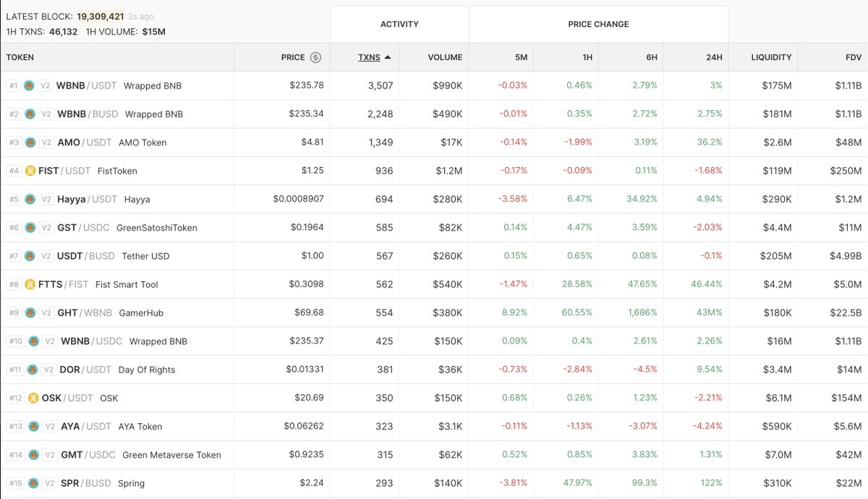Click exchange icon in DOR/USDT row
The width and height of the screenshot is (868, 499).
pos(32,370)
